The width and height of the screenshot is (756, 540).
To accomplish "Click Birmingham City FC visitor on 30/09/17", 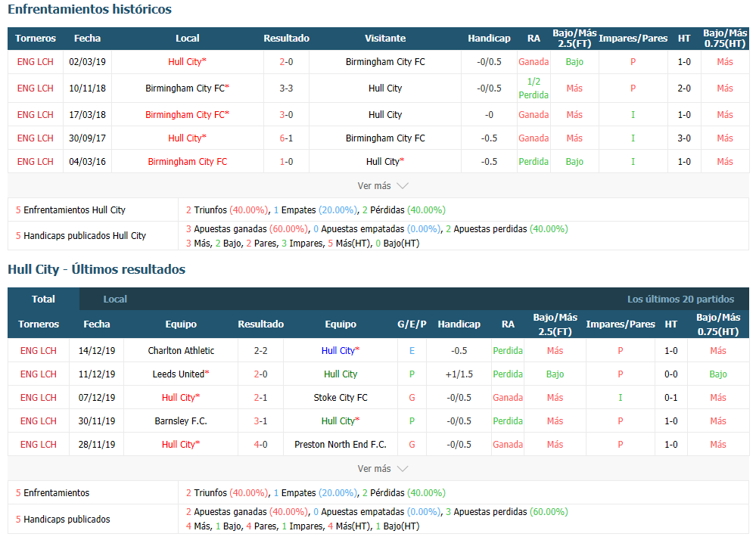I will (x=385, y=138).
